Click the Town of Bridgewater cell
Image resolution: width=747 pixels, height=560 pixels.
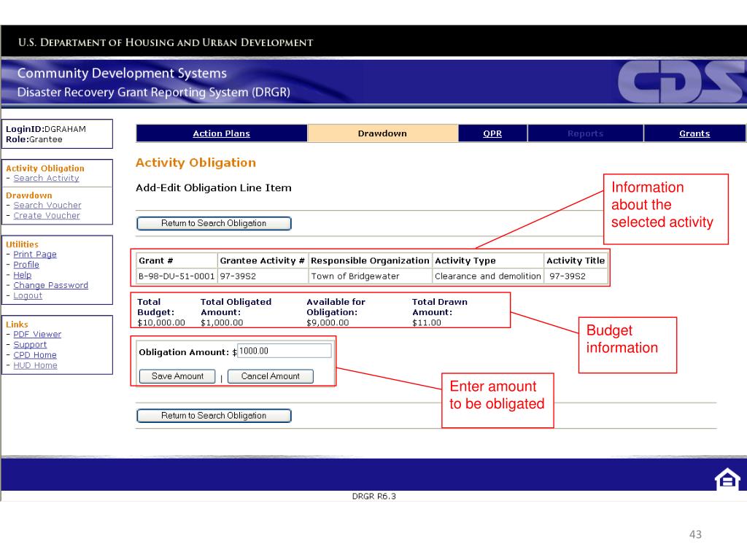pyautogui.click(x=370, y=276)
